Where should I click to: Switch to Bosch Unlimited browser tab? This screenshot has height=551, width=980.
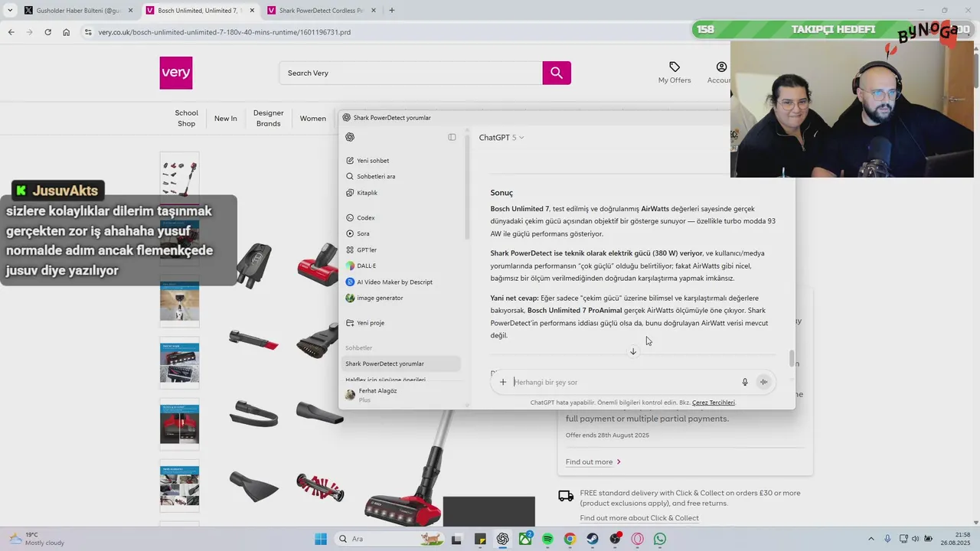click(x=199, y=11)
